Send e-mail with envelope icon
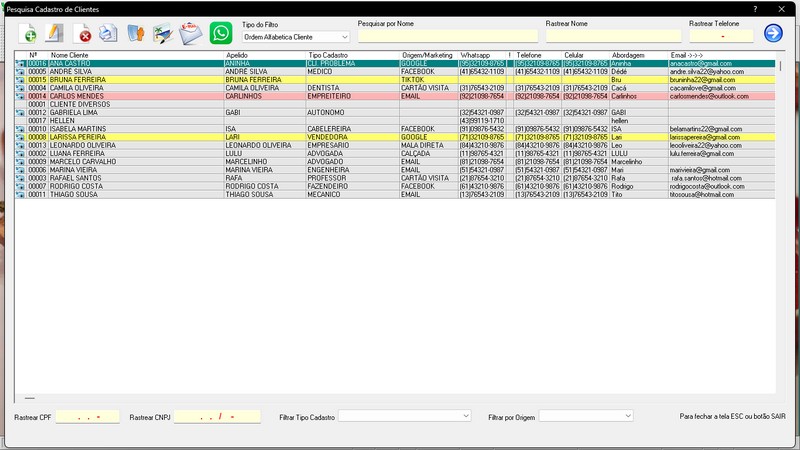Screen dimensions: 800x450 click(191, 33)
